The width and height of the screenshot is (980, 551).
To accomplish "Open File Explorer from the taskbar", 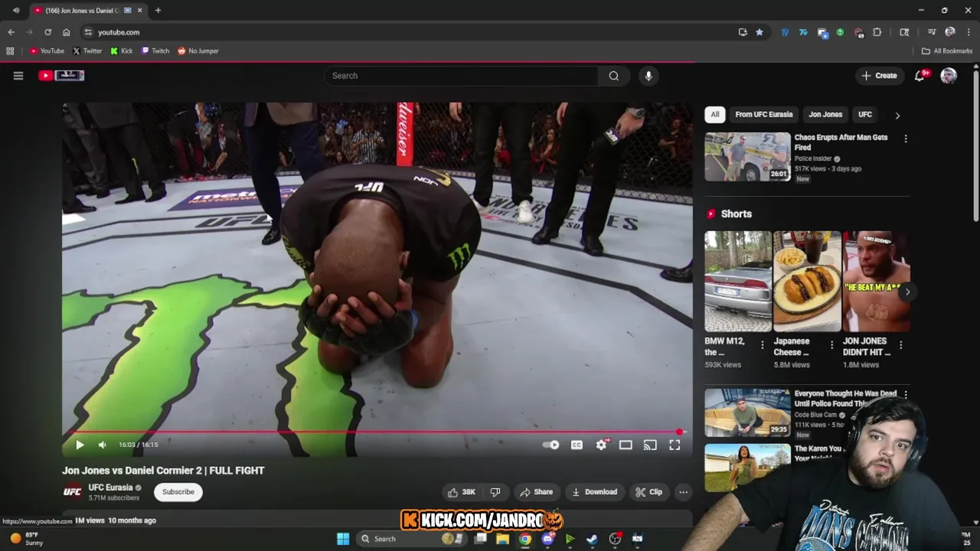I will click(x=502, y=539).
